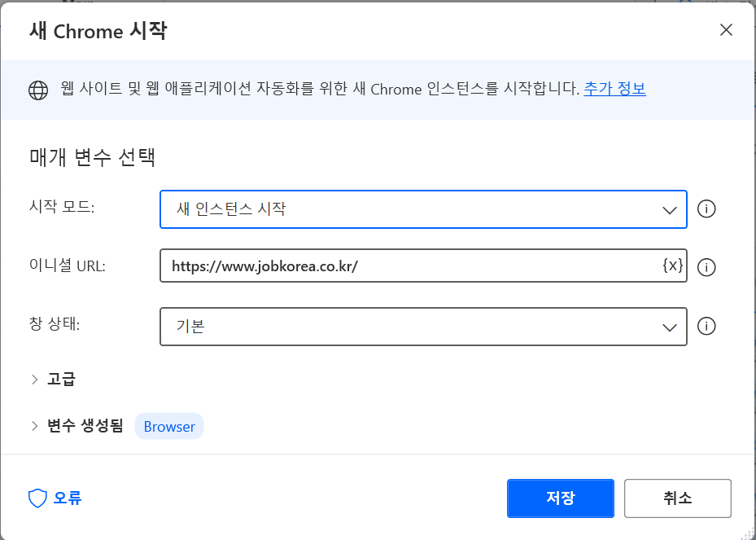
Task: Open the 창 상태 dropdown
Action: (423, 327)
